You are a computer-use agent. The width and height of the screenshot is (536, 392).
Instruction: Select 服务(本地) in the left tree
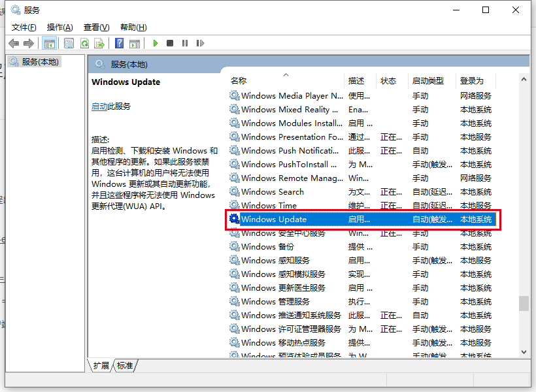point(35,62)
